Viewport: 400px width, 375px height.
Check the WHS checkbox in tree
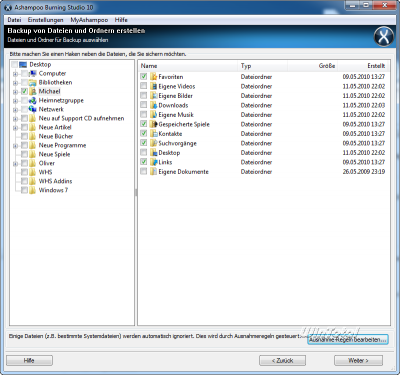pos(24,172)
